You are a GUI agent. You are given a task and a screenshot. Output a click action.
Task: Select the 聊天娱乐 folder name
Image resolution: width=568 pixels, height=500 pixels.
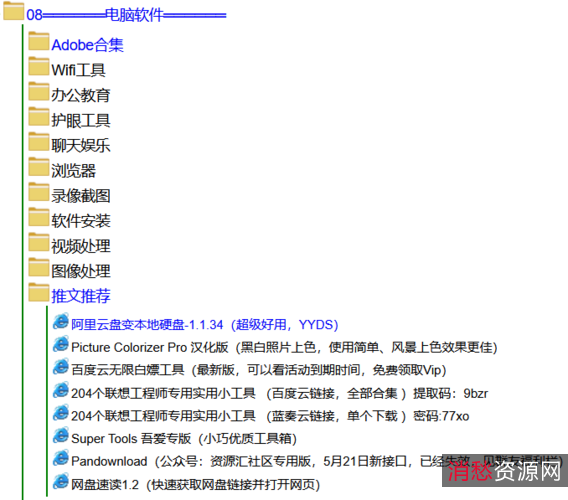(x=81, y=145)
